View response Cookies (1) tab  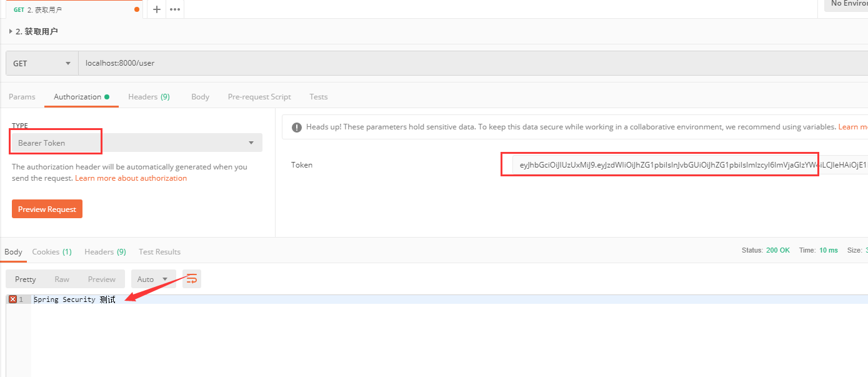[52, 251]
